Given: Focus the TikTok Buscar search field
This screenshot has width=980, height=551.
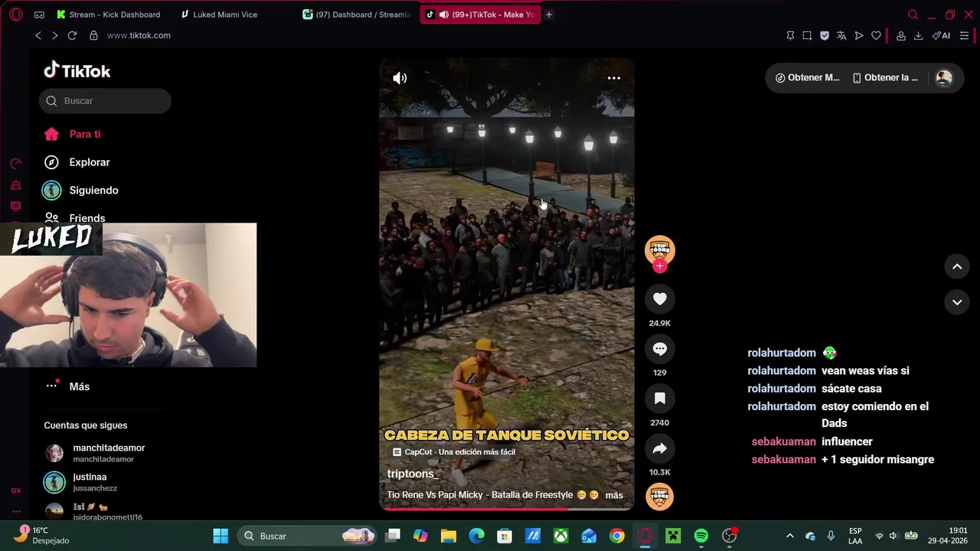Looking at the screenshot, I should pos(105,101).
